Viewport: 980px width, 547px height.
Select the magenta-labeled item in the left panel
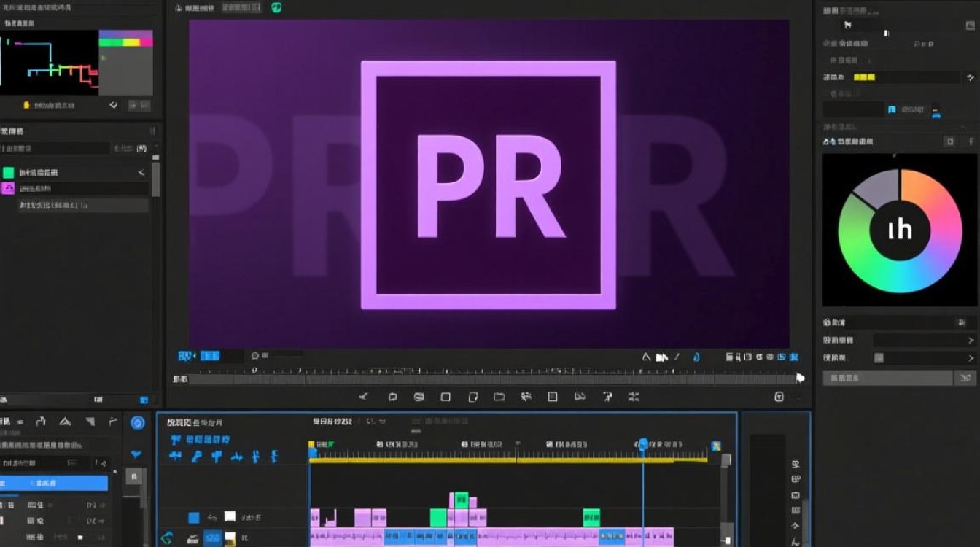(9, 189)
